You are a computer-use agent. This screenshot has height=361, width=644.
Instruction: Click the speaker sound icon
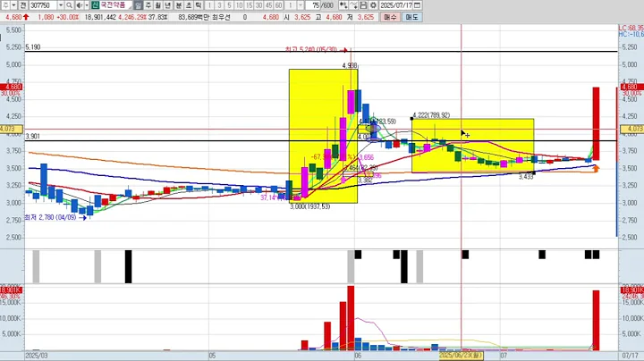(79, 5)
